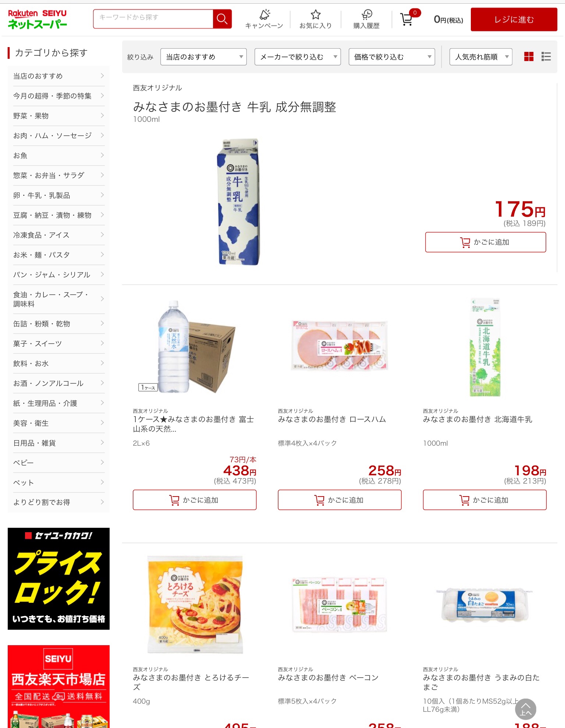Select 野菜・果物 category
The image size is (565, 728).
[x=58, y=116]
